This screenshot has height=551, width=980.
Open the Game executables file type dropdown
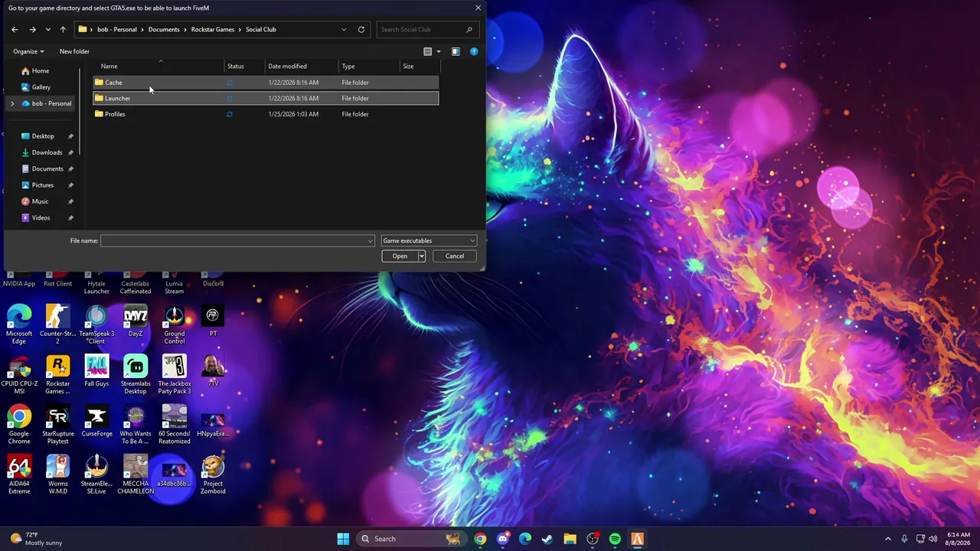429,241
